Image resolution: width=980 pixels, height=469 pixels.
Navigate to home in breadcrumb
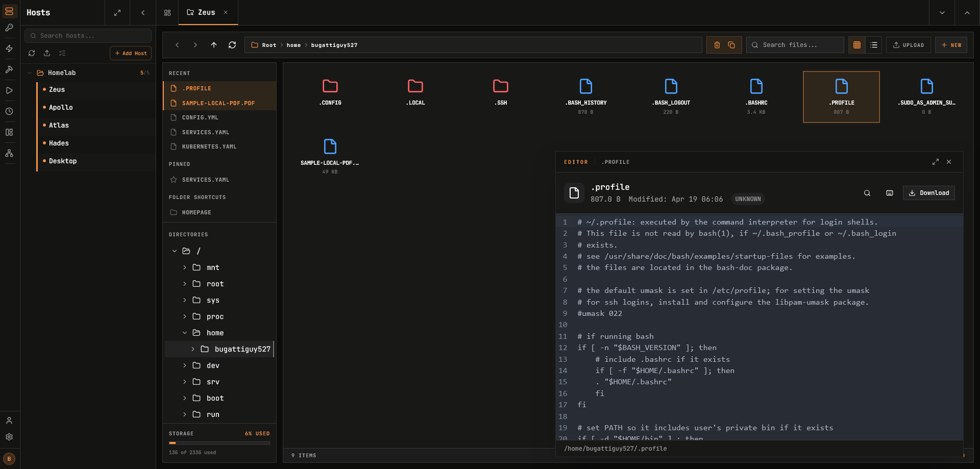click(x=293, y=45)
